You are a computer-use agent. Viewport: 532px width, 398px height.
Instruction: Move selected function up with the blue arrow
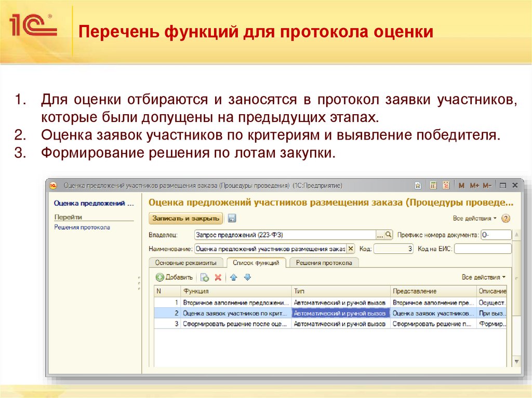232,277
